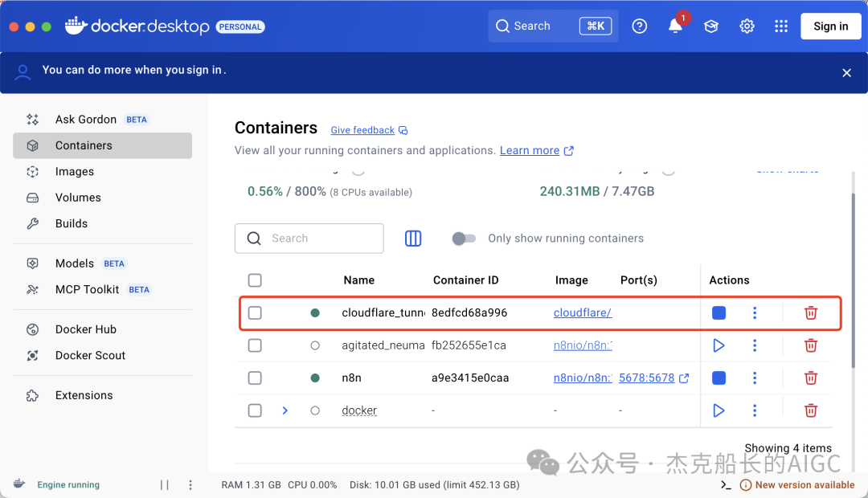Open Docker Scout in sidebar

click(102, 355)
